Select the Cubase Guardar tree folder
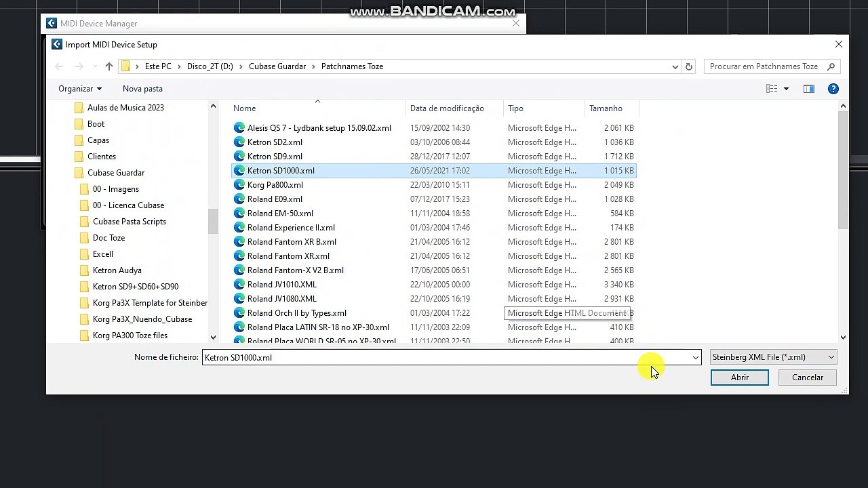This screenshot has height=488, width=868. point(116,173)
